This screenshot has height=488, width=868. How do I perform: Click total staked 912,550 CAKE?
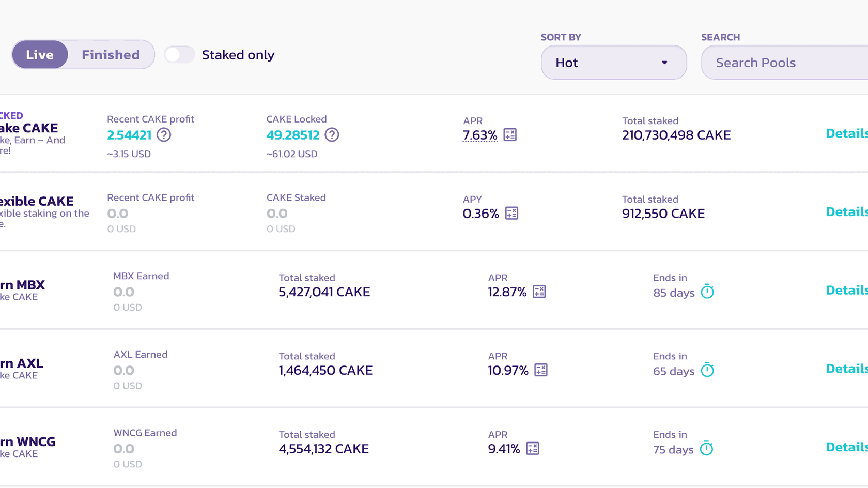pos(663,213)
